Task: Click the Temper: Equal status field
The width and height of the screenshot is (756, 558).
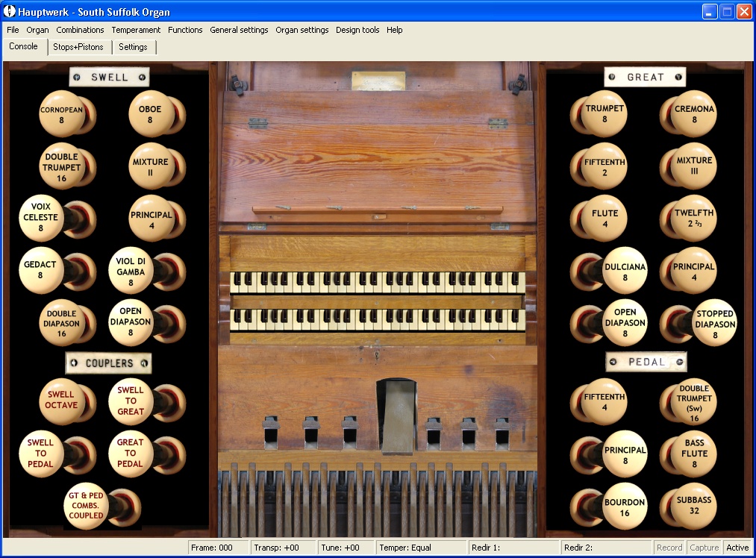Action: click(420, 548)
